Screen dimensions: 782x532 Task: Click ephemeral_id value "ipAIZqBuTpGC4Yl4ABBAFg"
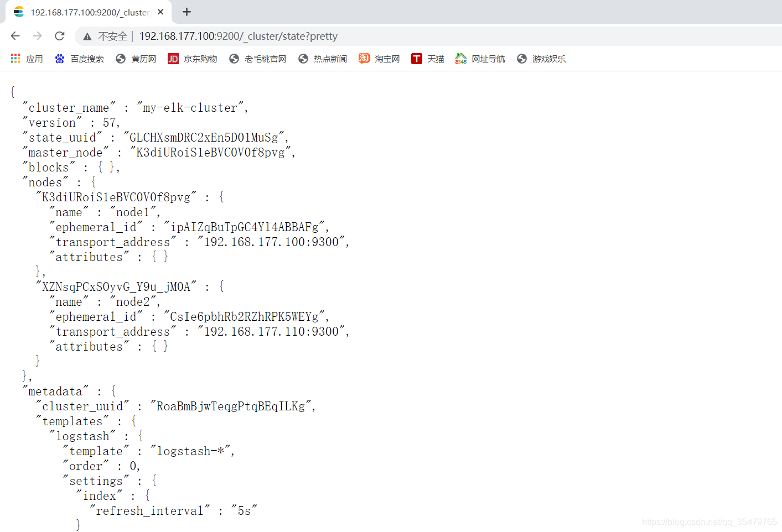(x=244, y=227)
